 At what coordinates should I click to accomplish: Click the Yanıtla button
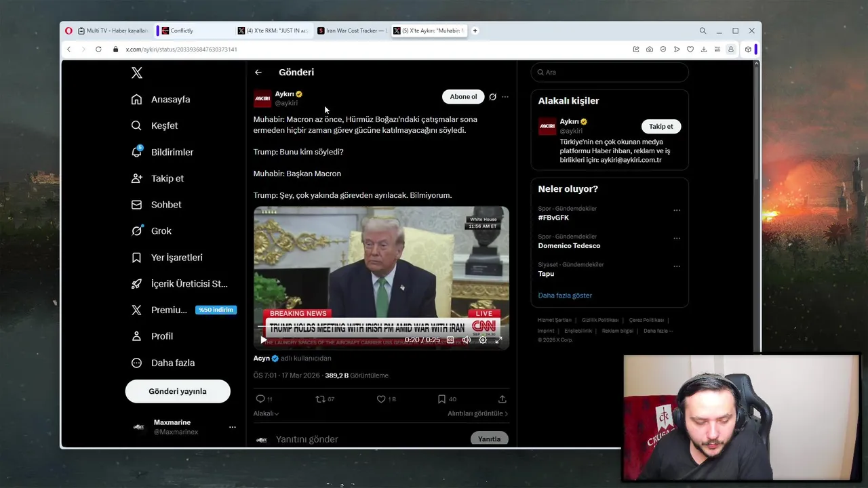point(489,439)
